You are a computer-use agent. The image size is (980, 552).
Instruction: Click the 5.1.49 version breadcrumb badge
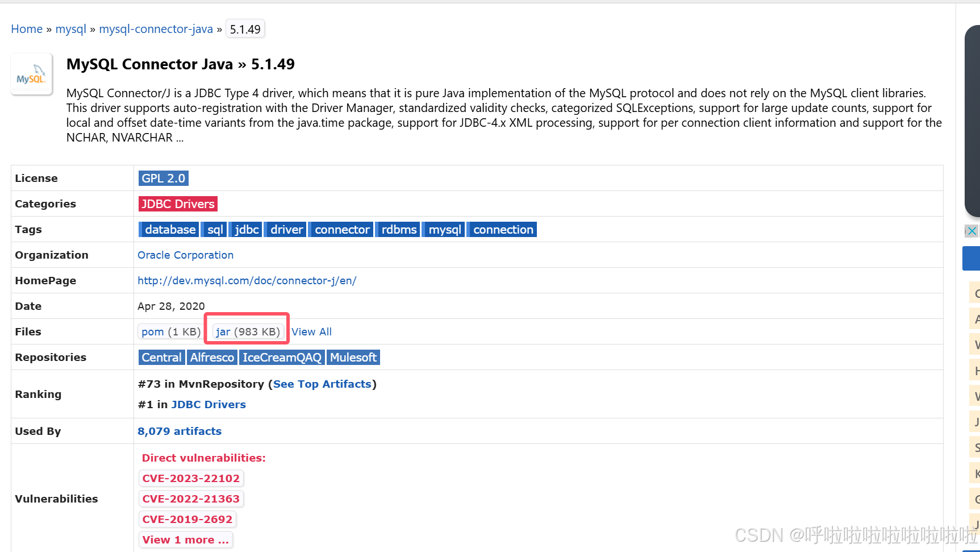(x=245, y=29)
